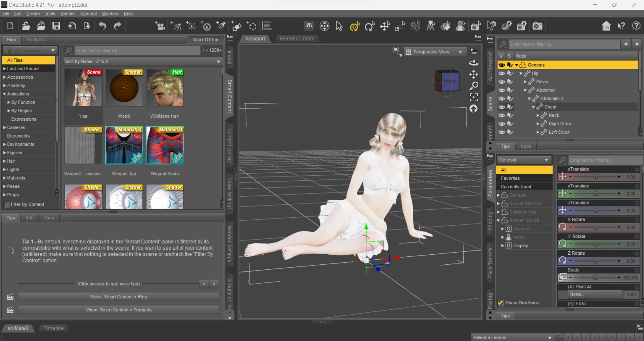The width and height of the screenshot is (644, 341).
Task: Show the next tip with the > arrow
Action: (214, 284)
